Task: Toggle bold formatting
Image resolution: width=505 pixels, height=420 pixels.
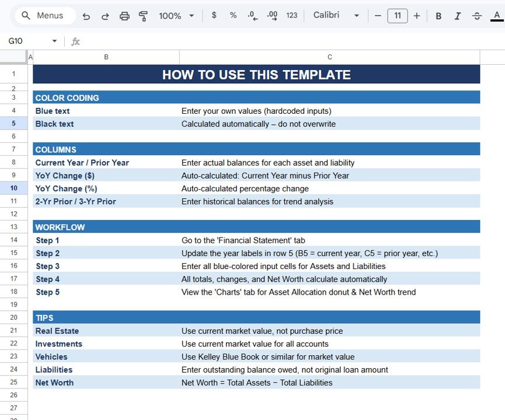Action: 438,16
